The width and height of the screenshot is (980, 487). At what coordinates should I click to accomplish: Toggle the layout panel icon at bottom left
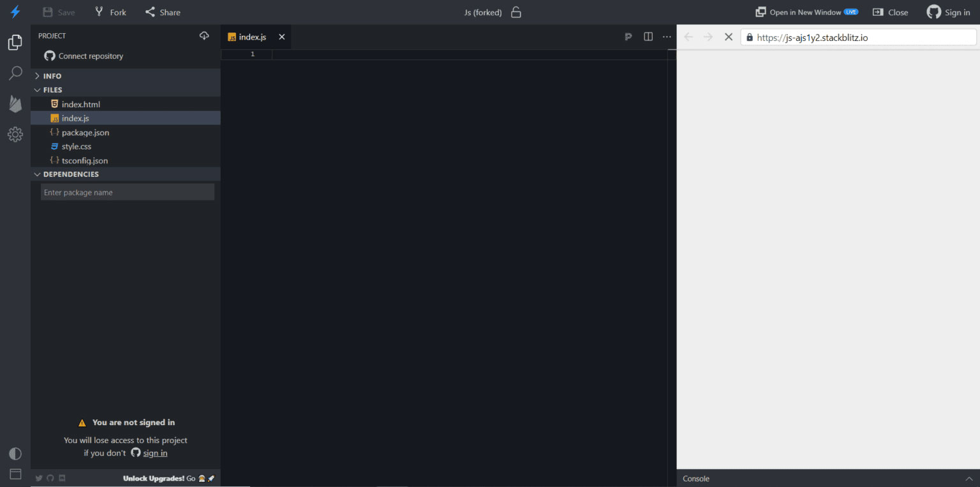15,474
